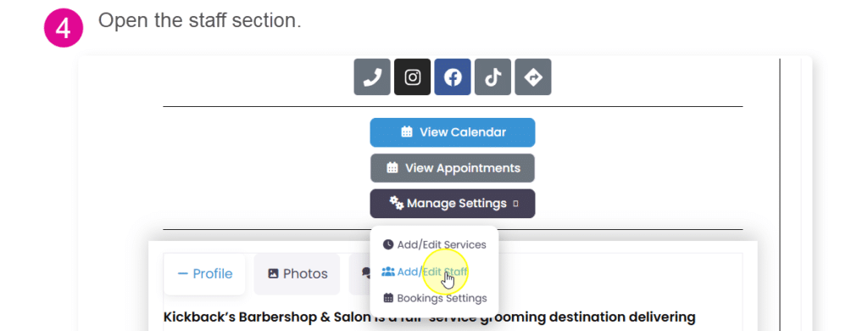Click the directions arrow icon
The image size is (868, 331).
click(533, 77)
